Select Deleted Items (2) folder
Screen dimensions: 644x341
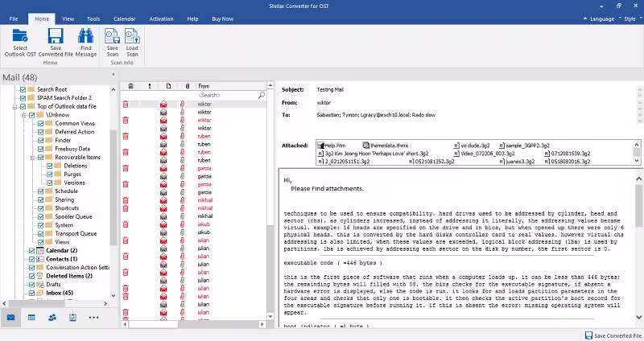[69, 276]
